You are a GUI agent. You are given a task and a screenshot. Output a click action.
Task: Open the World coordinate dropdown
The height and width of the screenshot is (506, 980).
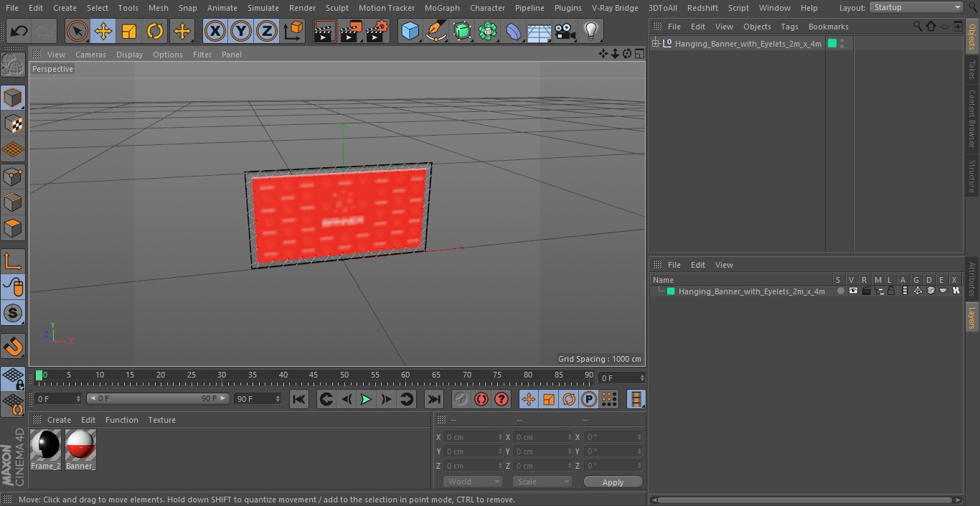[x=473, y=482]
